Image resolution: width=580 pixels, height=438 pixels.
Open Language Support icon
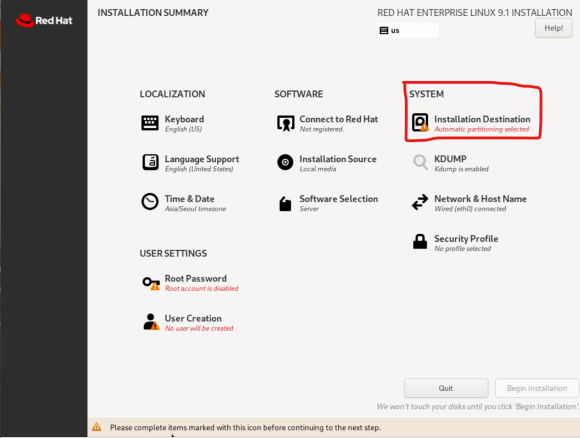[150, 162]
